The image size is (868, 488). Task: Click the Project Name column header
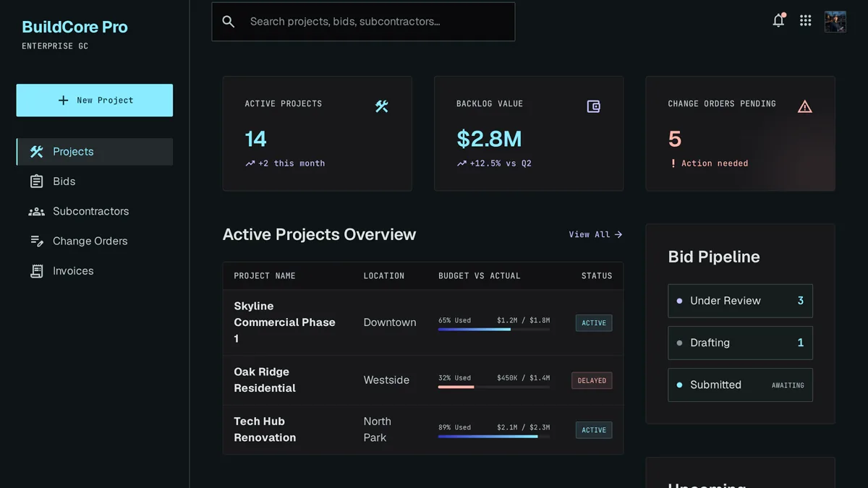pyautogui.click(x=265, y=276)
